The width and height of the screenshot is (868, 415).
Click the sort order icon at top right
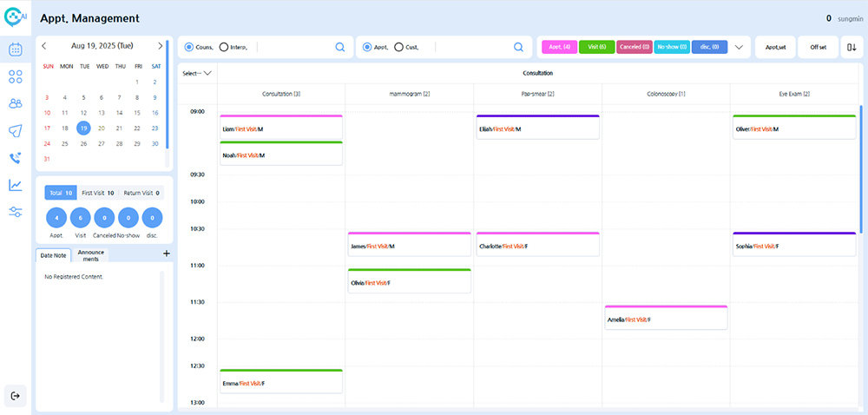pyautogui.click(x=851, y=48)
